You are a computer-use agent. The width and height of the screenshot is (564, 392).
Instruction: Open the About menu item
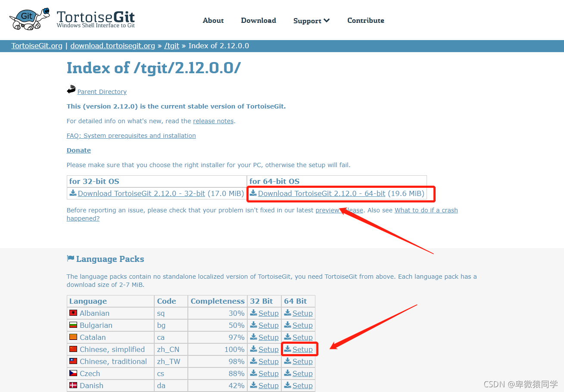pos(213,20)
